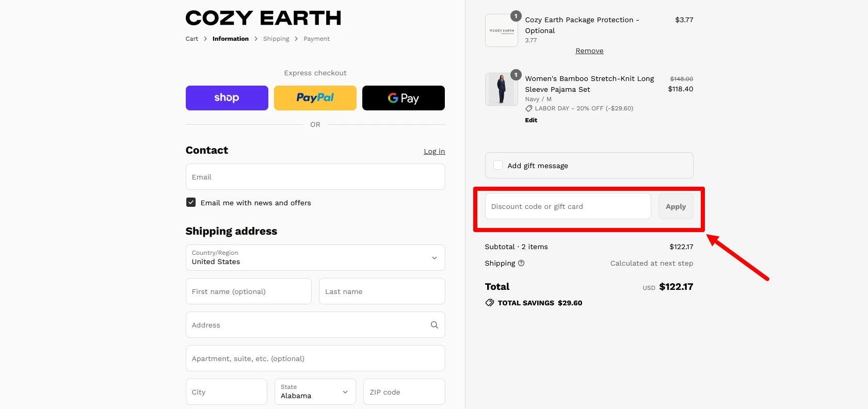Click the Pajama Set product thumbnail

pyautogui.click(x=502, y=89)
